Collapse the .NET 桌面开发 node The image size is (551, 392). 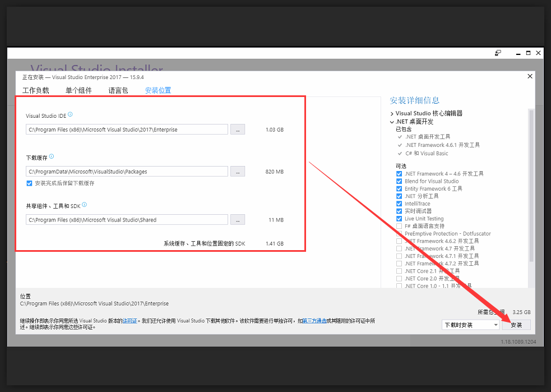click(392, 122)
